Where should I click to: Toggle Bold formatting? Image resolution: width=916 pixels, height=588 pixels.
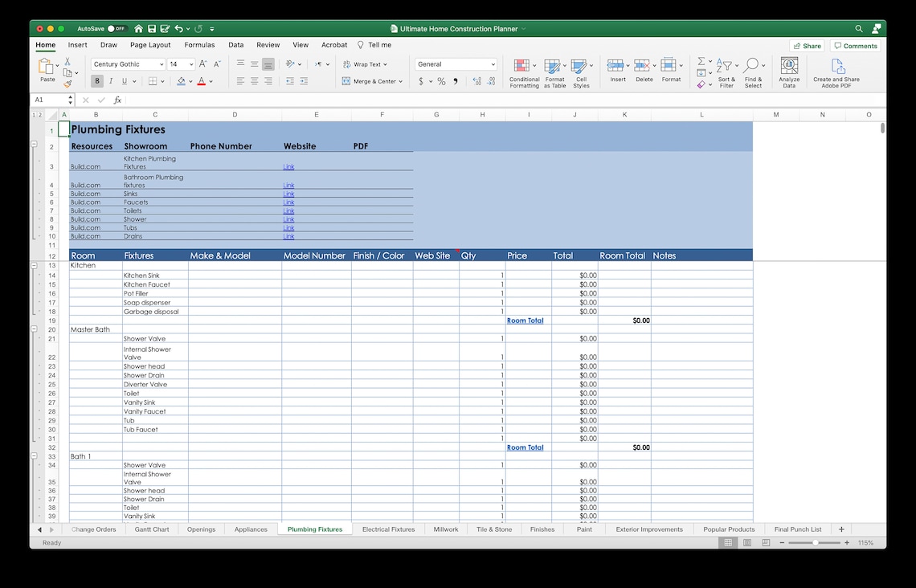click(97, 81)
